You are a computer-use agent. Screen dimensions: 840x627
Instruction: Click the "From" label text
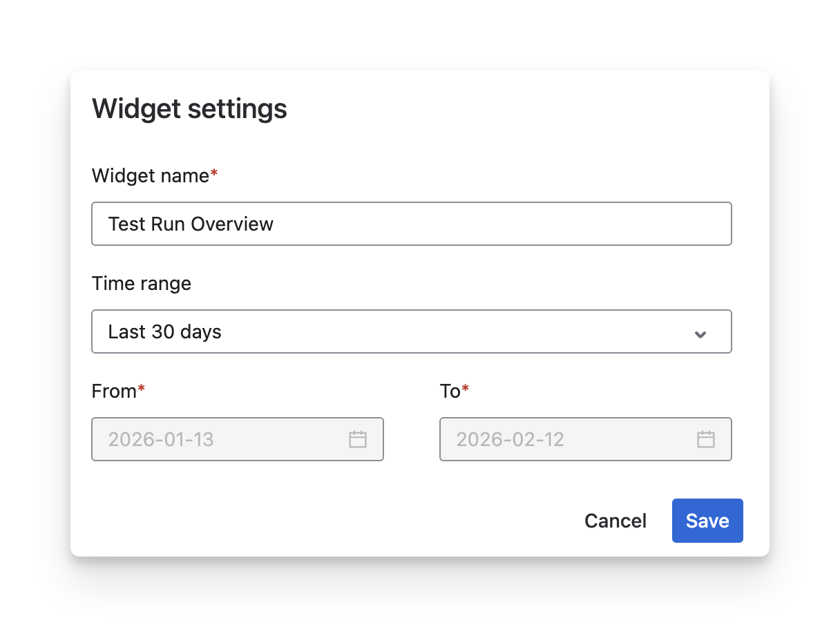(x=114, y=392)
